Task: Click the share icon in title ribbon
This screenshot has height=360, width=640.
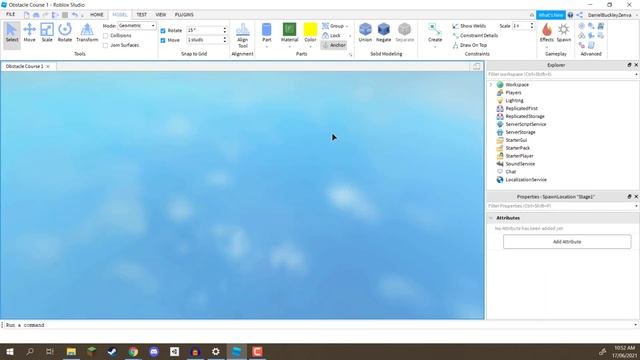Action: coord(580,15)
